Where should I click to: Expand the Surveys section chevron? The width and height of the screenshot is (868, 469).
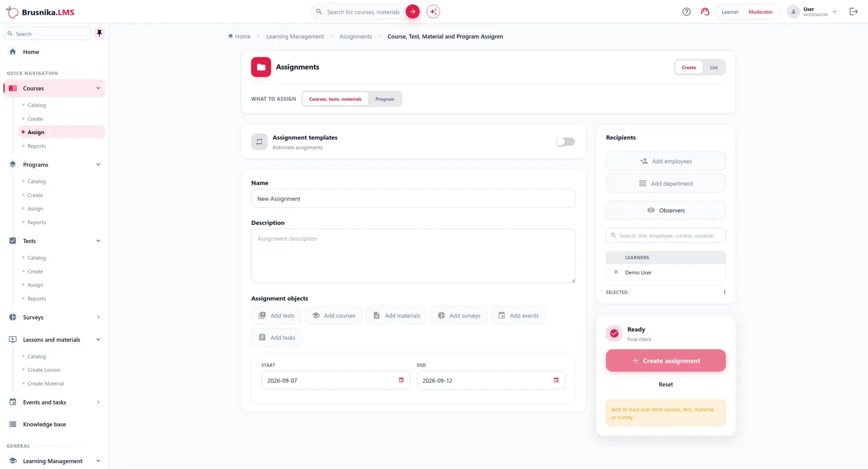click(x=98, y=317)
